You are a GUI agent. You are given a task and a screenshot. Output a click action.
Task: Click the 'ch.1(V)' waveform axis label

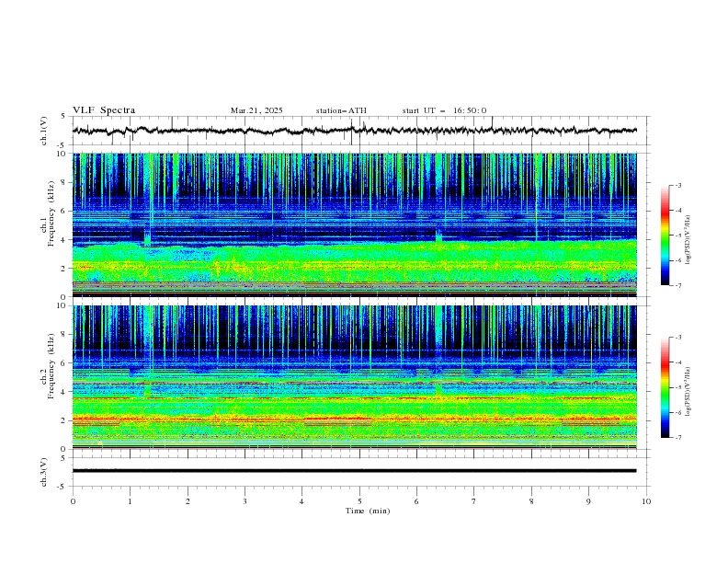44,131
